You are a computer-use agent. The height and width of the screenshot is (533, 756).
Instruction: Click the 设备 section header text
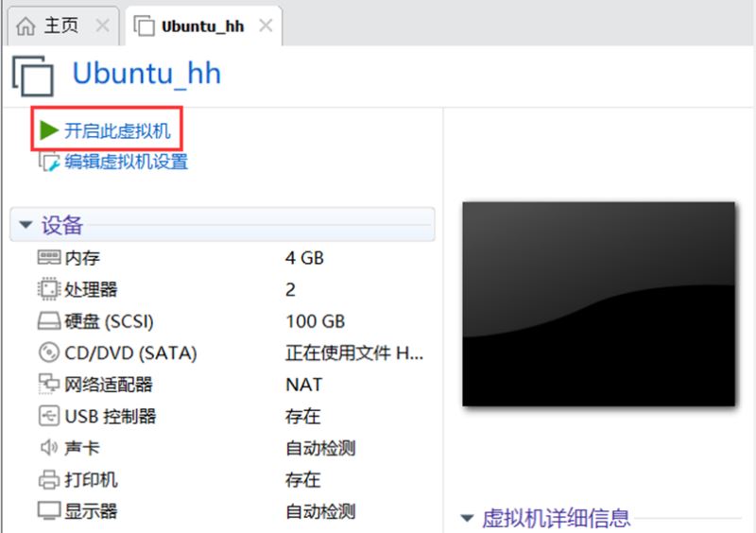62,225
